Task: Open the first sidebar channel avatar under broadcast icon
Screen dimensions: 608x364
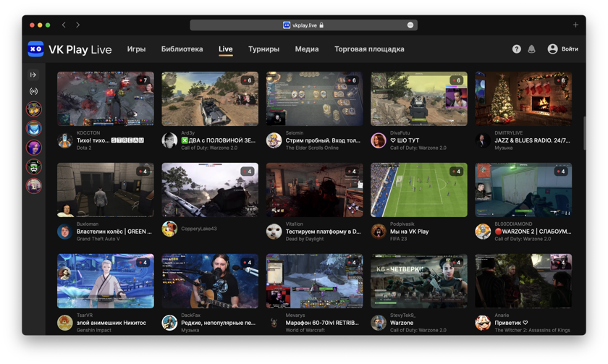Action: coord(34,109)
